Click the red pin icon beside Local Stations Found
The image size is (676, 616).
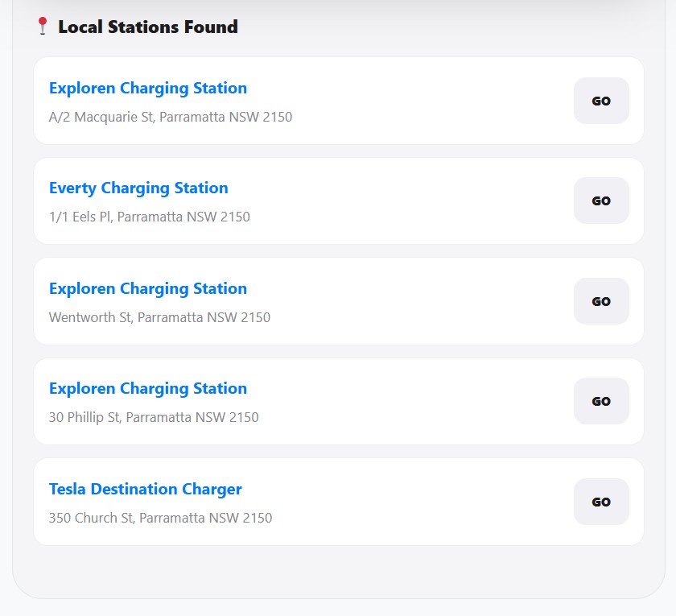click(43, 27)
